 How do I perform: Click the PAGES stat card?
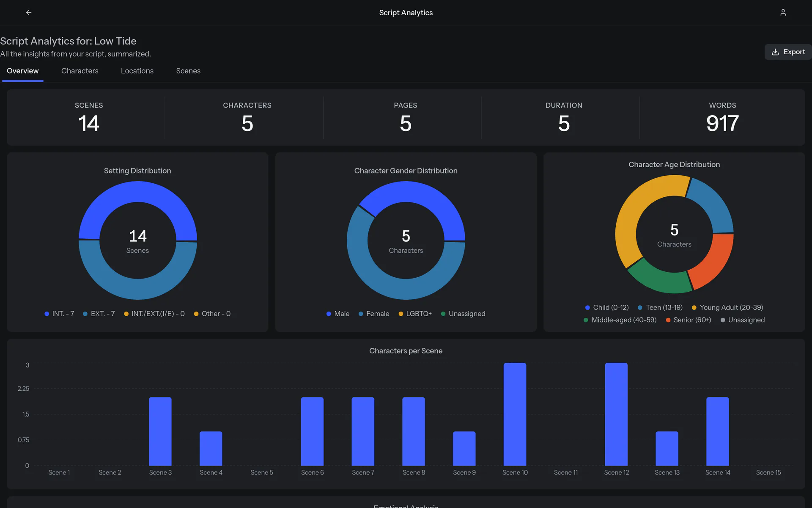click(406, 118)
